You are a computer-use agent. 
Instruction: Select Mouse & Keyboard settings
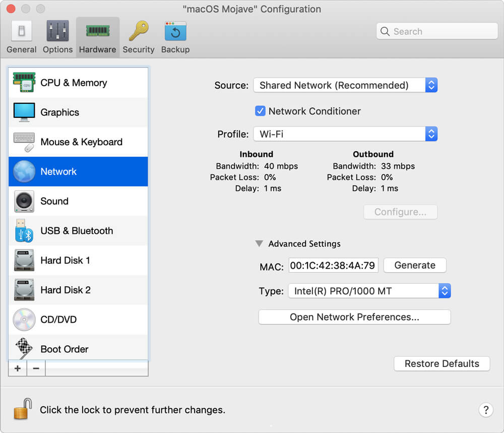tap(81, 142)
